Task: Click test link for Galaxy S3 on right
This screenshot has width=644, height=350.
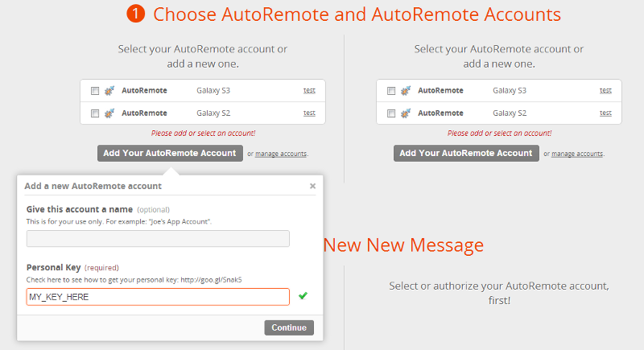Action: [605, 91]
